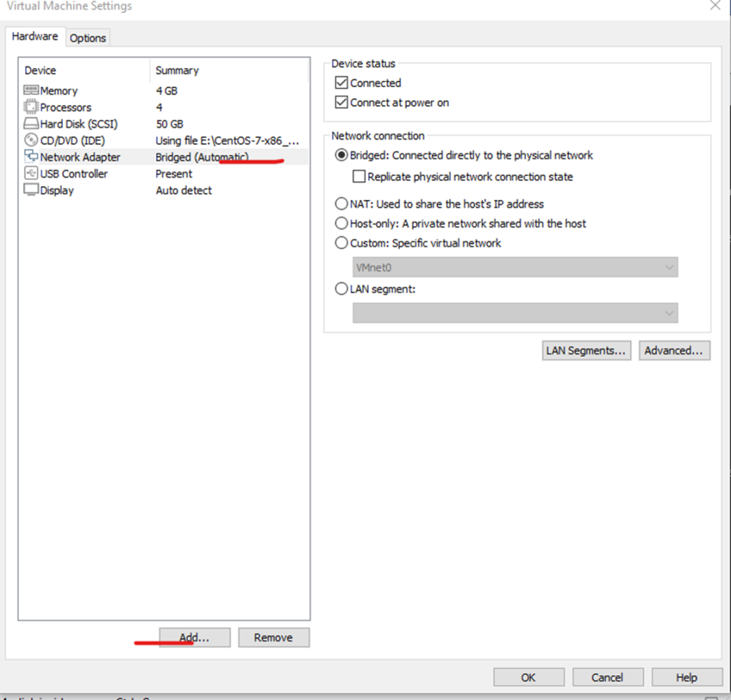Open the VMnet0 custom network dropdown
Screen dimensions: 731x700
[515, 267]
